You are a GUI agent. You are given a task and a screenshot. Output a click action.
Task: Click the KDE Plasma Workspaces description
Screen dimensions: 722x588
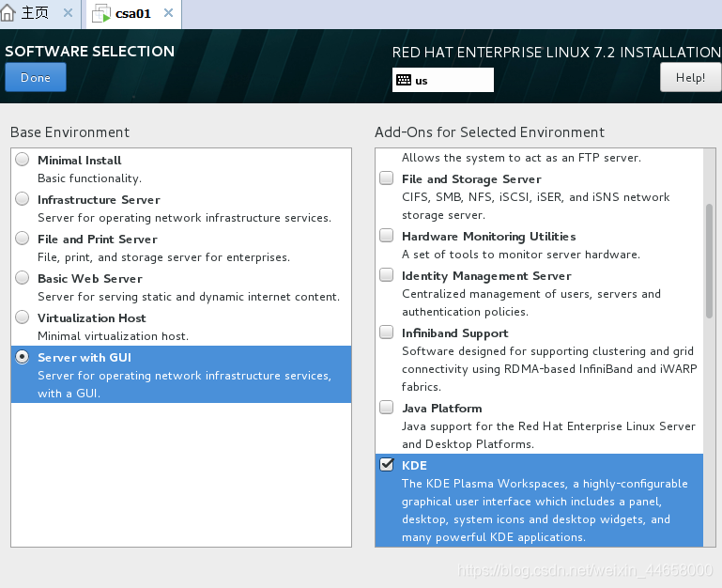tap(545, 510)
